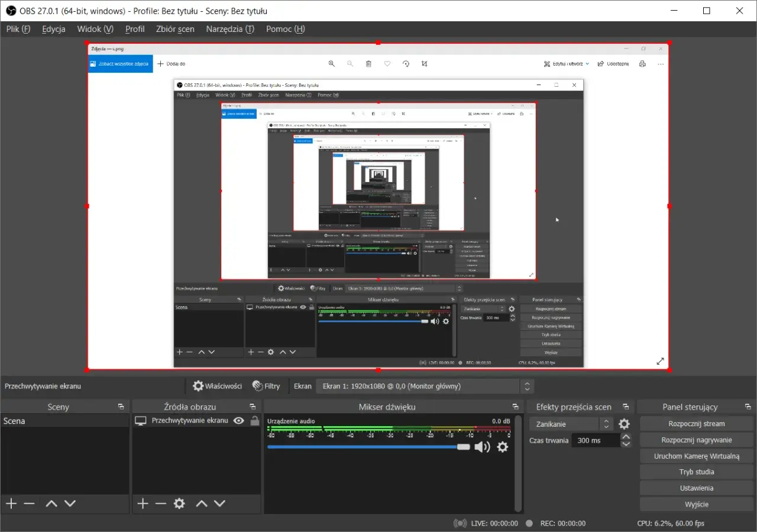This screenshot has height=532, width=757.
Task: Move the scene down in the Sceny panel
Action: tap(70, 504)
